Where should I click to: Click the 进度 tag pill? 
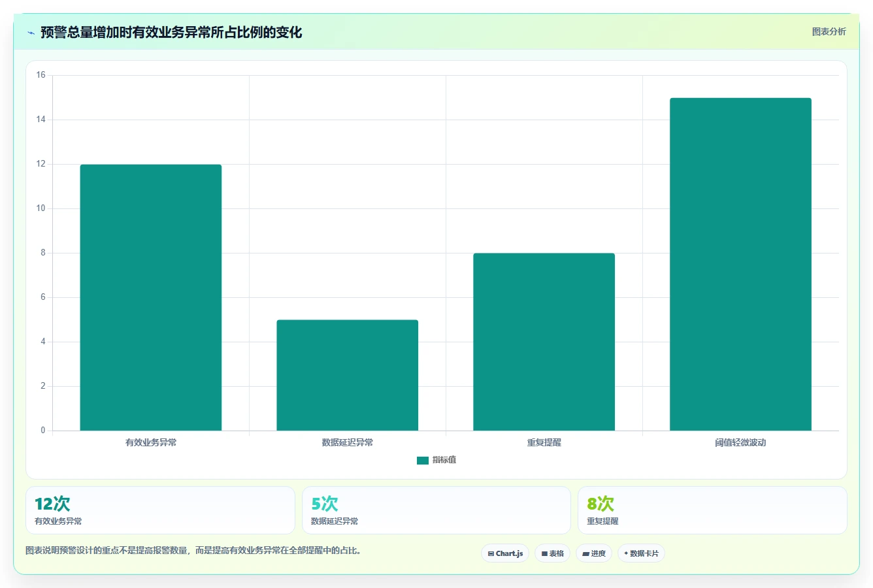[593, 553]
